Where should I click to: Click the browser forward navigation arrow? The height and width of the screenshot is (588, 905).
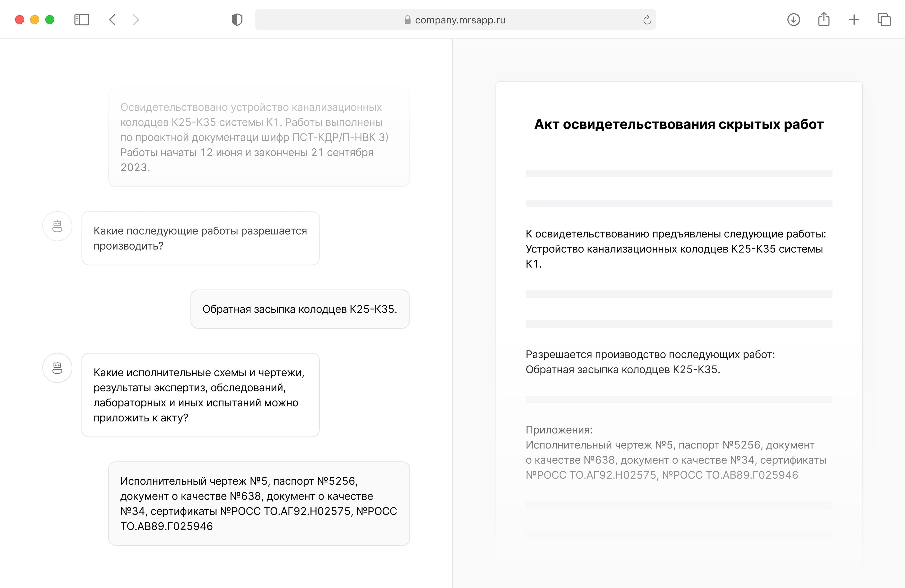point(135,19)
